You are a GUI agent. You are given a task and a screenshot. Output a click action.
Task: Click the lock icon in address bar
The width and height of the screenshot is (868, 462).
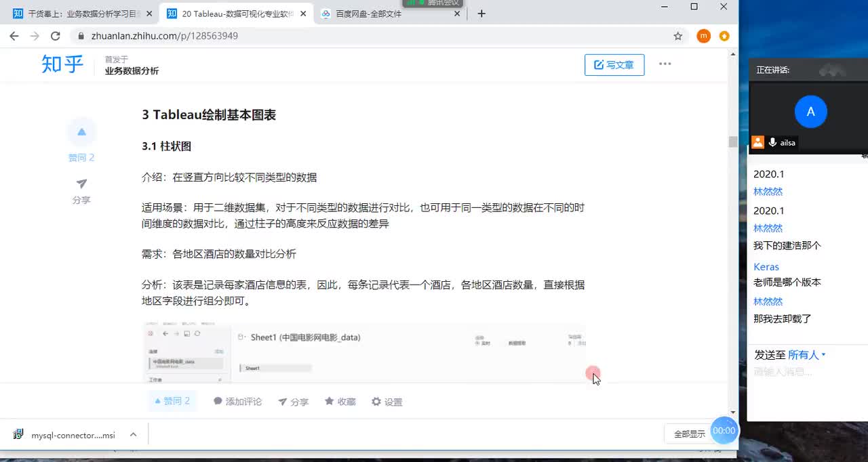click(x=80, y=36)
